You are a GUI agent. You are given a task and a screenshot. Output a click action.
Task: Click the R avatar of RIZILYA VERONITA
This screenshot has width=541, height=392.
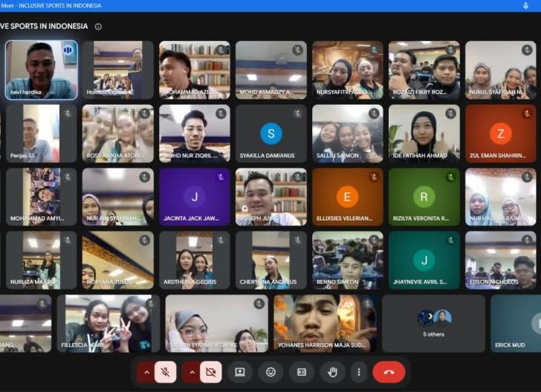[424, 197]
